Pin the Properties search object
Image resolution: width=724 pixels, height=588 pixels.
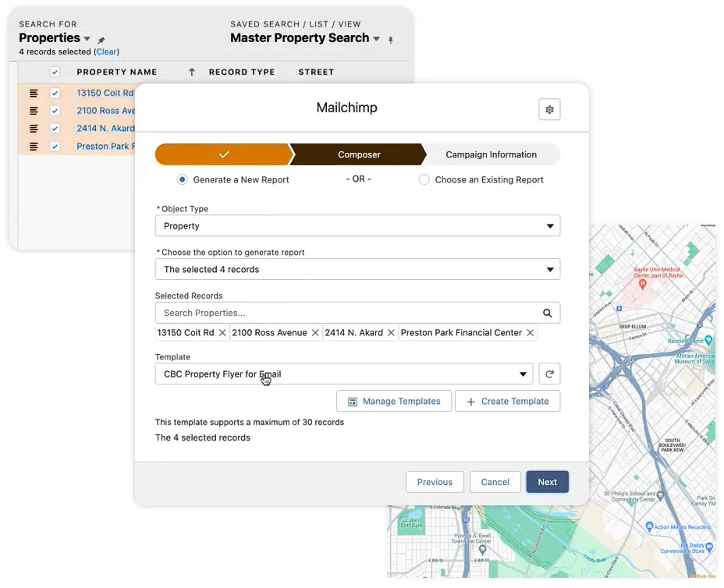[101, 40]
